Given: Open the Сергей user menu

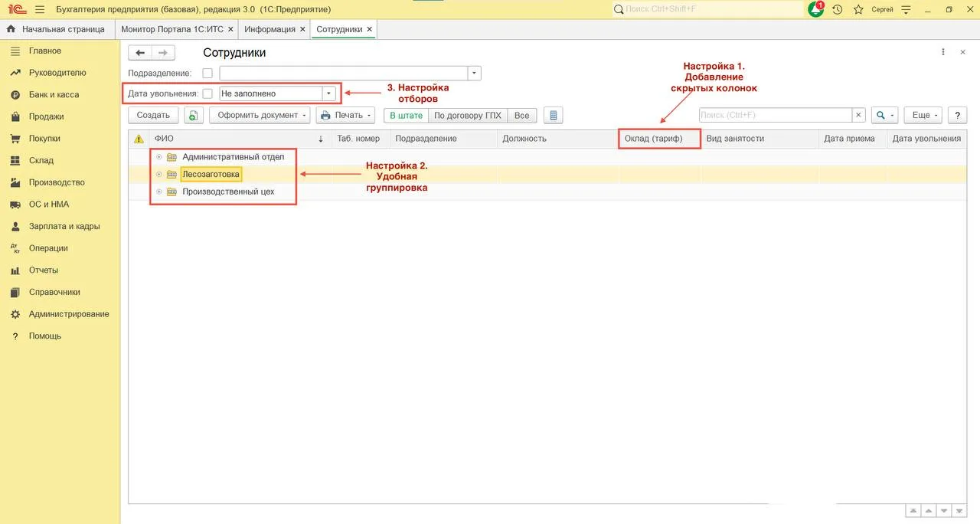Looking at the screenshot, I should pos(883,9).
